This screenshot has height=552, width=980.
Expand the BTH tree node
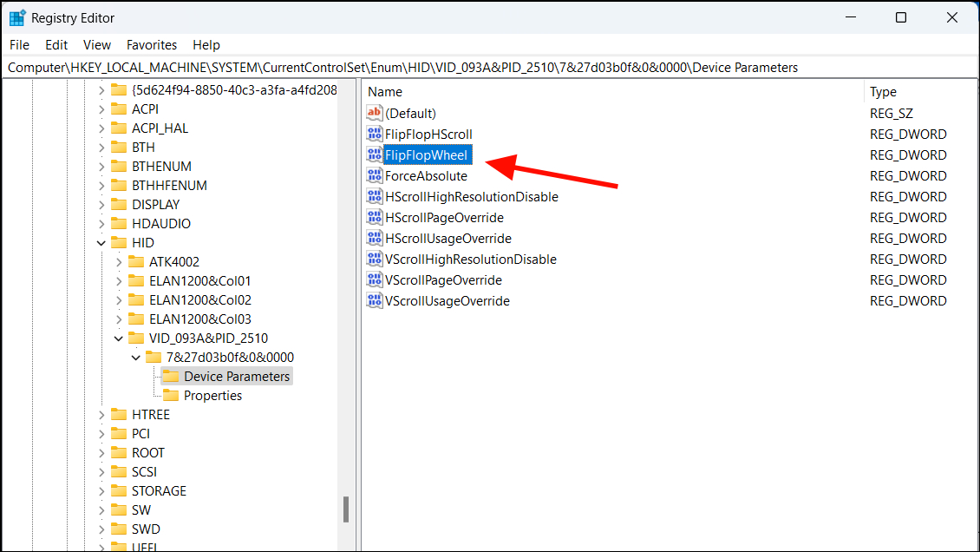point(101,147)
